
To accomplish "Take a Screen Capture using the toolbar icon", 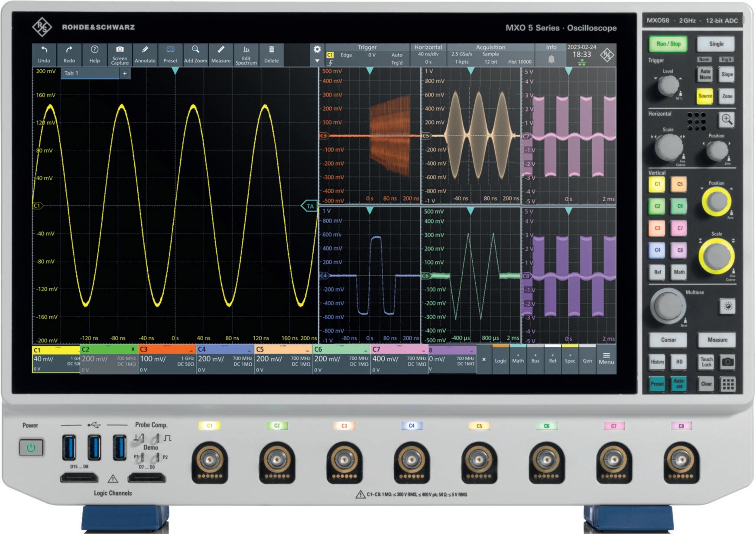I will [120, 55].
